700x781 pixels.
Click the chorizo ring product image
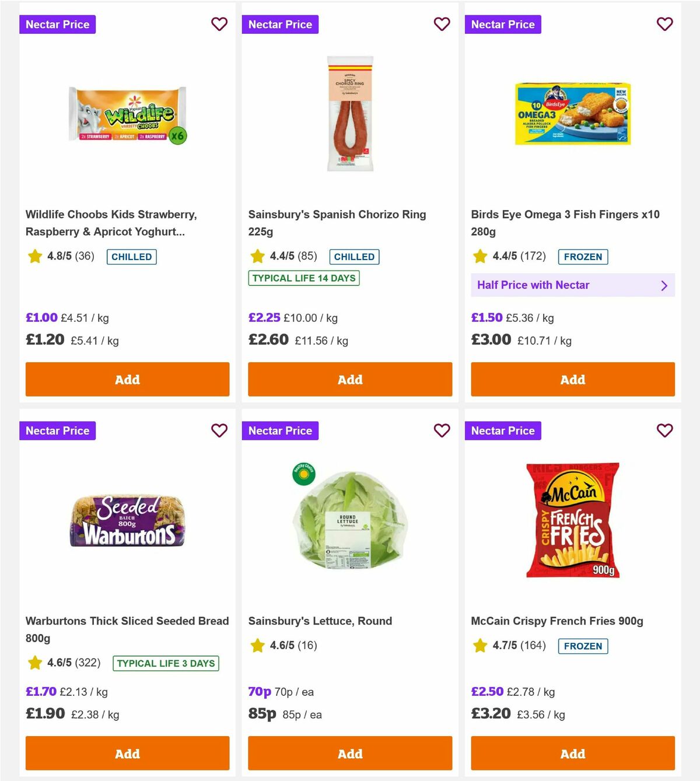click(350, 114)
